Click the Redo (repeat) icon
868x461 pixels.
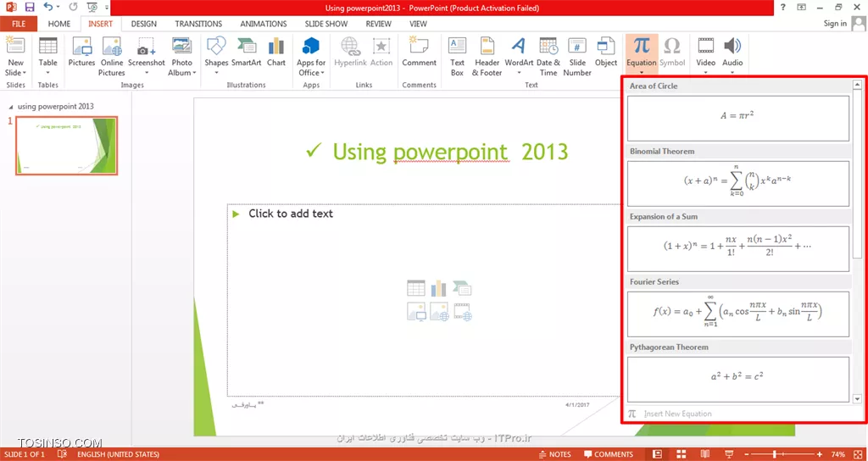(x=74, y=8)
